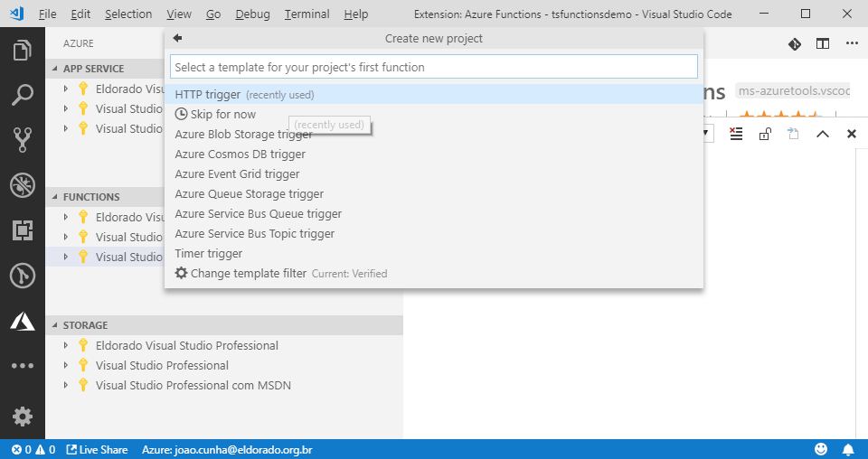Open the Selection menu
The height and width of the screenshot is (459, 868).
pyautogui.click(x=128, y=14)
